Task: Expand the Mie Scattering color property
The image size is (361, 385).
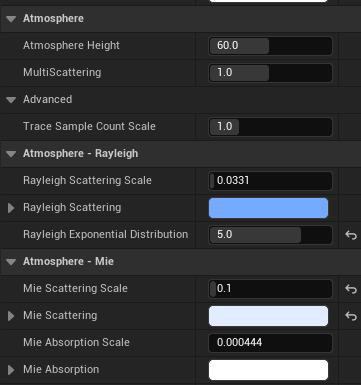Action: click(11, 316)
